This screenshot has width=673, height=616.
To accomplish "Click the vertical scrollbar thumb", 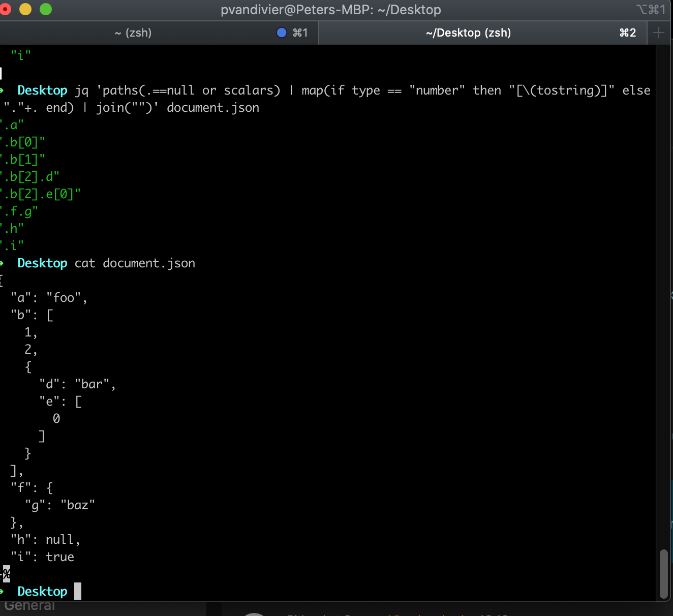I will click(x=663, y=574).
